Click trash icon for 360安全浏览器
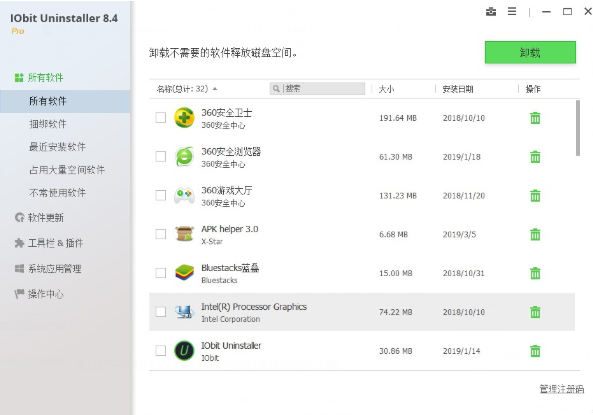The width and height of the screenshot is (593, 415). coord(535,157)
